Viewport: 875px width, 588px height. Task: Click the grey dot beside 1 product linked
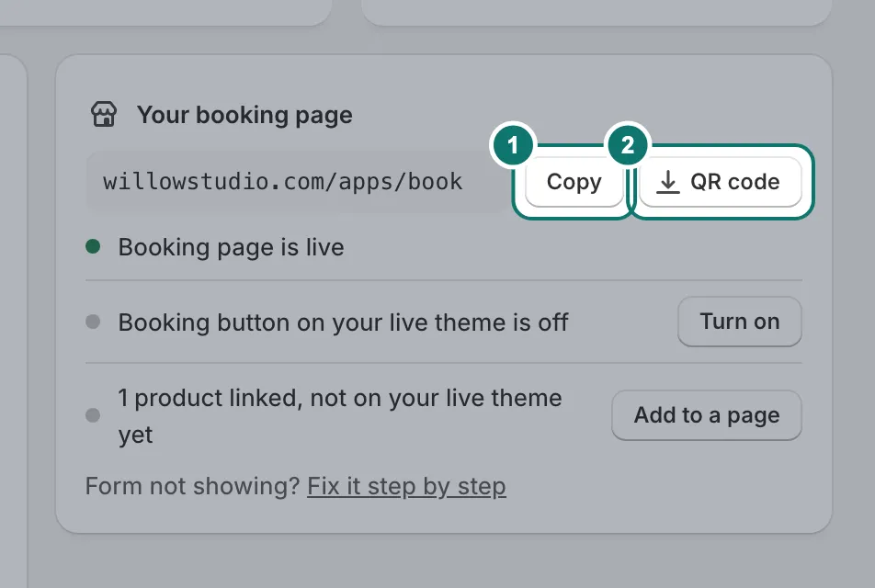click(x=93, y=415)
